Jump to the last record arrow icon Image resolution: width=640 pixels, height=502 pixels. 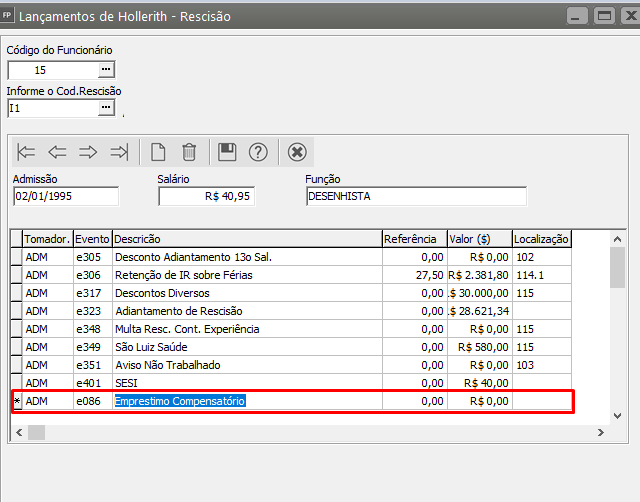[x=119, y=152]
